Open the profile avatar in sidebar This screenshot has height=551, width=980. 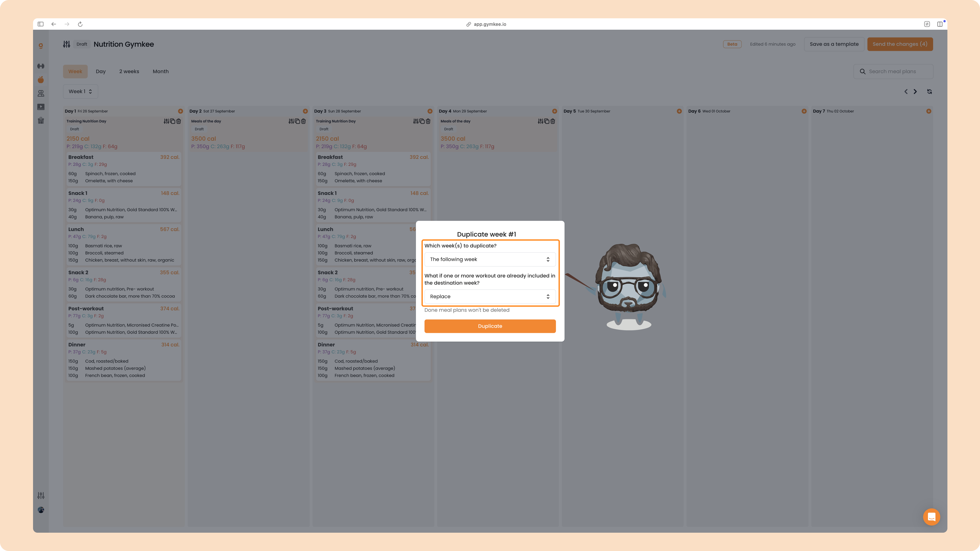[41, 510]
